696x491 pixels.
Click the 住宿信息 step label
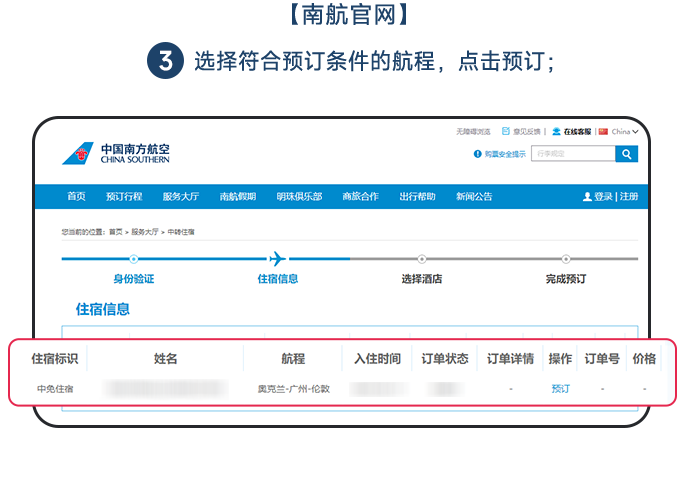[278, 278]
